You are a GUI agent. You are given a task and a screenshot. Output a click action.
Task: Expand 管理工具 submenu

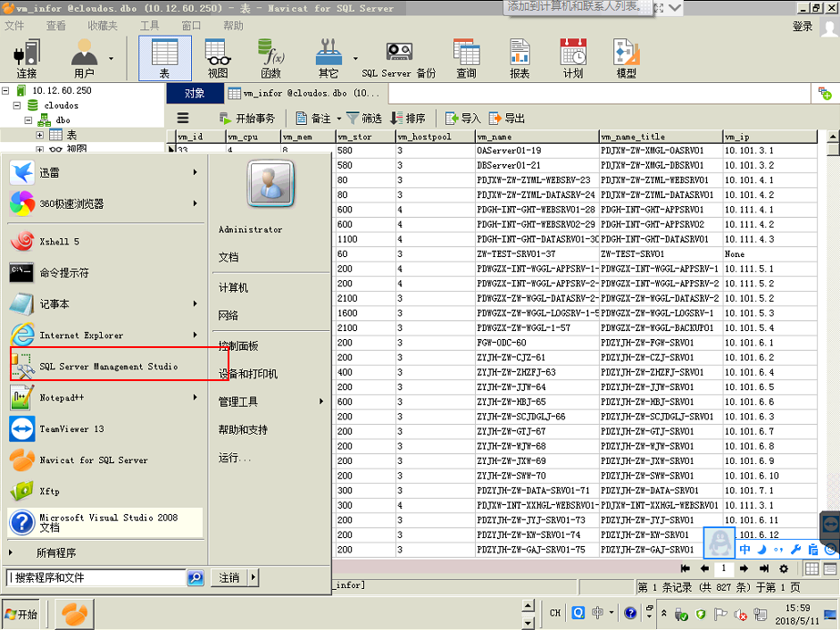pos(271,402)
